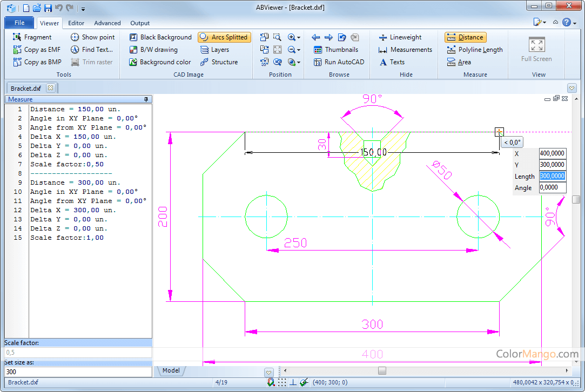The width and height of the screenshot is (585, 392).
Task: Select the Area measure tool
Action: [459, 62]
